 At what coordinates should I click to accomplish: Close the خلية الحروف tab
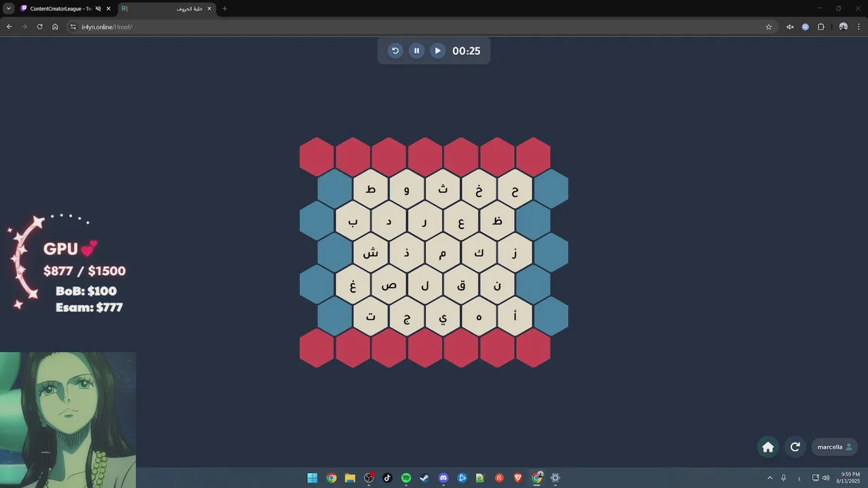pos(209,9)
